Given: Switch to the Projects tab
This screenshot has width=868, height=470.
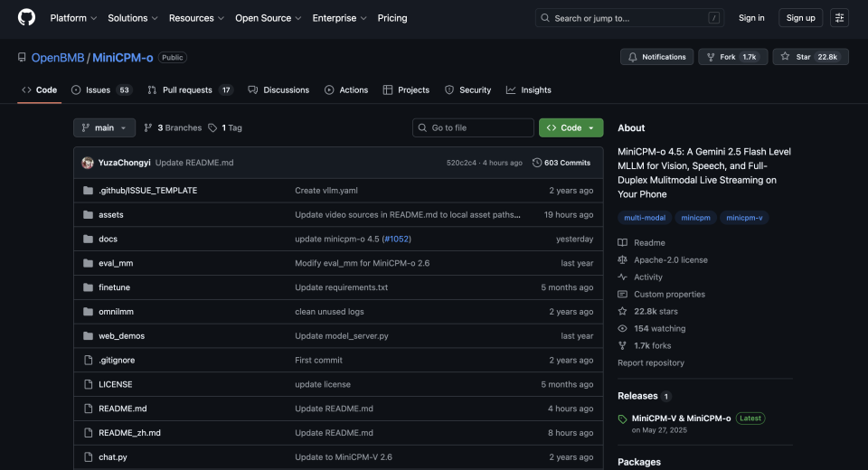Looking at the screenshot, I should (x=406, y=89).
